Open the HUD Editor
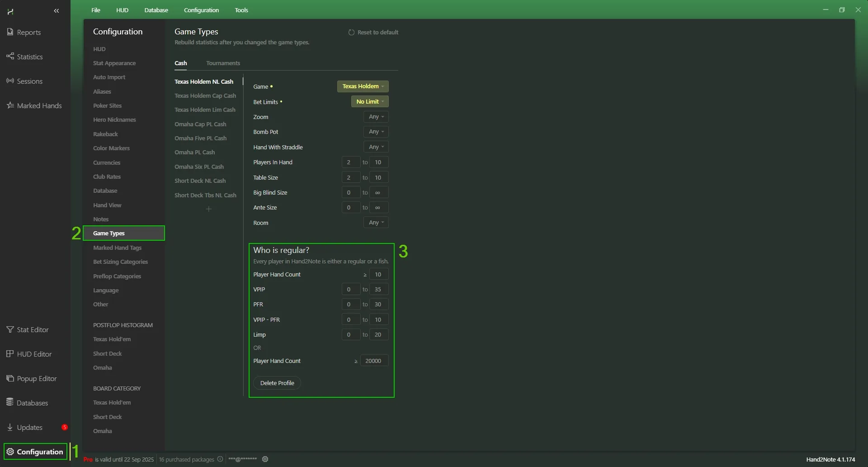 (x=10, y=354)
